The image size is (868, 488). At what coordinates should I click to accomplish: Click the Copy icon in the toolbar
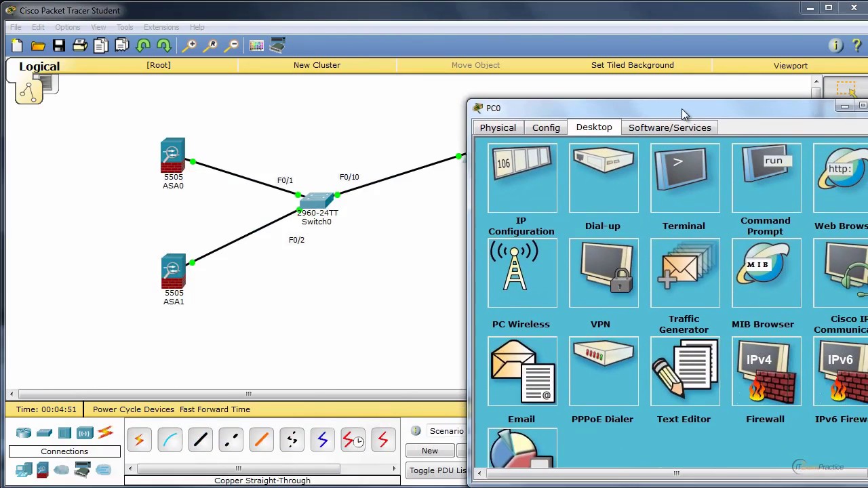point(101,45)
